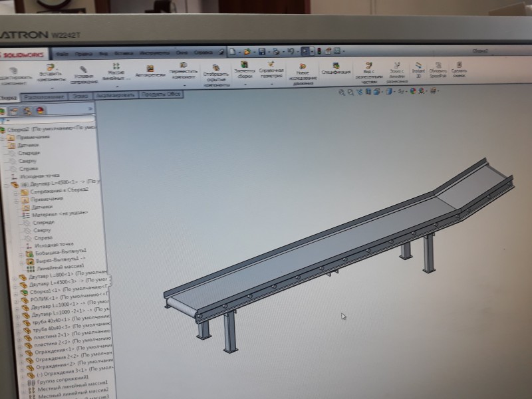Viewport: 532px width, 399px height.
Task: Click the Zoom to Fit magnifier icon
Action: pyautogui.click(x=342, y=92)
